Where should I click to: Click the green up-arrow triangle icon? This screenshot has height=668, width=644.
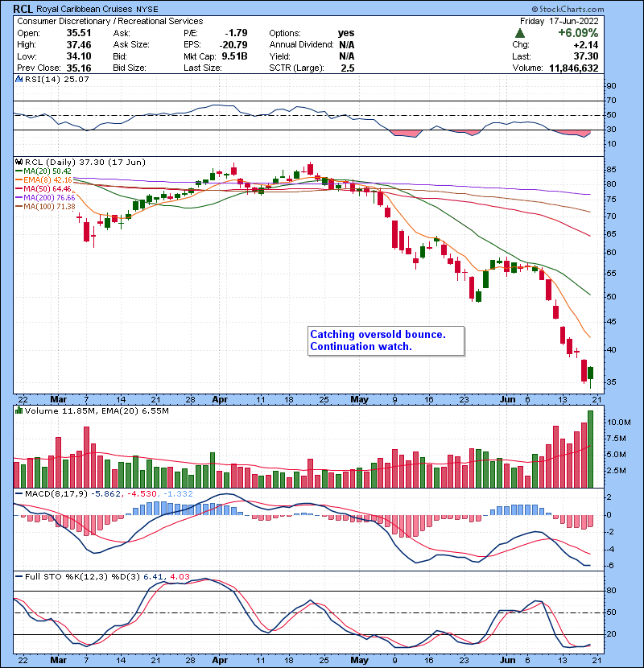(x=521, y=33)
